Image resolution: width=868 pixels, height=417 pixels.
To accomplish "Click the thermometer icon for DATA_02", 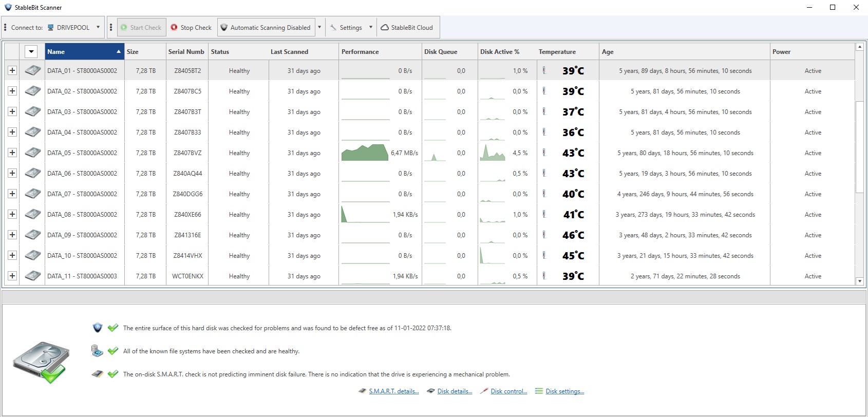I will pyautogui.click(x=544, y=91).
